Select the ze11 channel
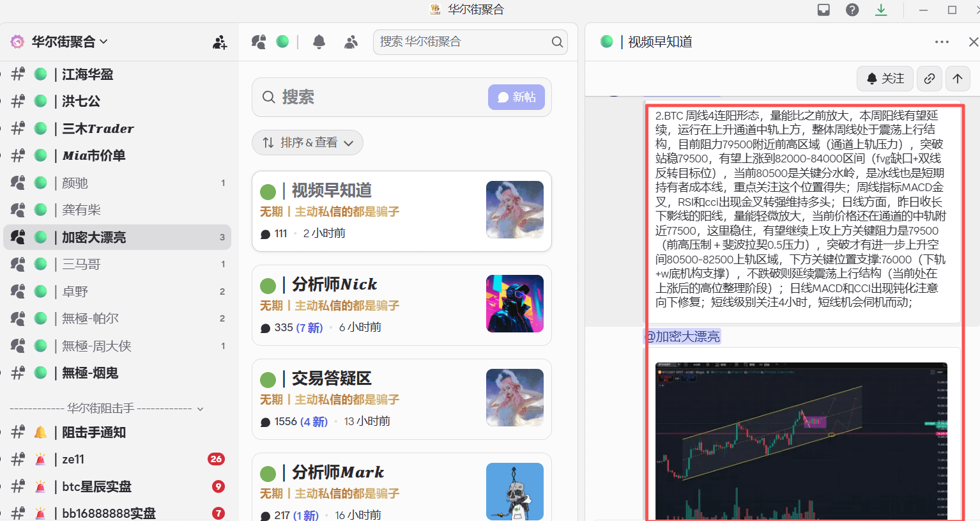Image resolution: width=980 pixels, height=521 pixels. pos(118,459)
